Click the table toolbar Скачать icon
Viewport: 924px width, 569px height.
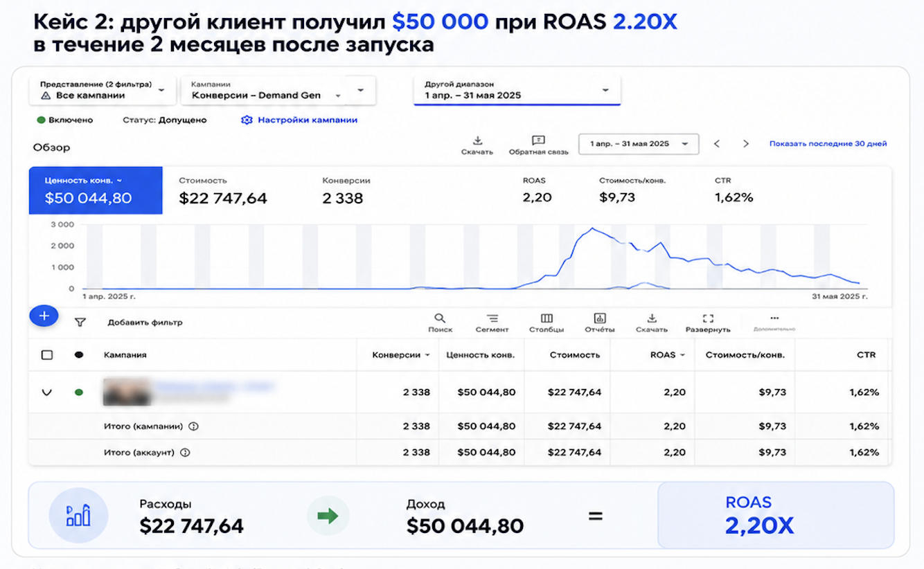click(x=652, y=323)
